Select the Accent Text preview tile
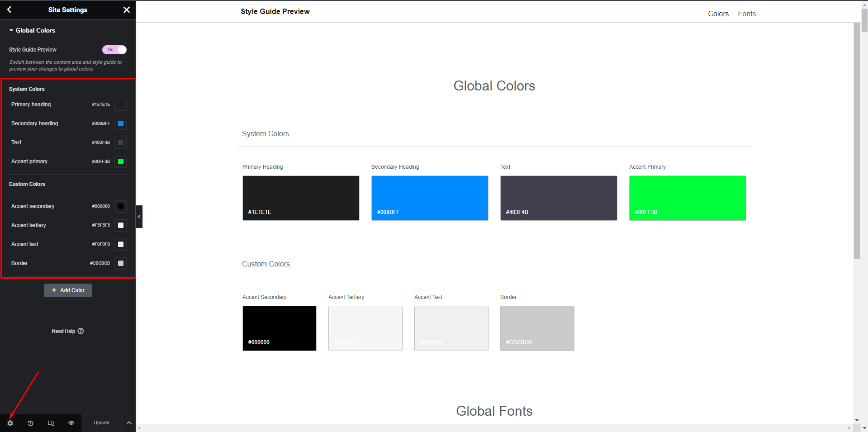Image resolution: width=868 pixels, height=432 pixels. (x=451, y=328)
